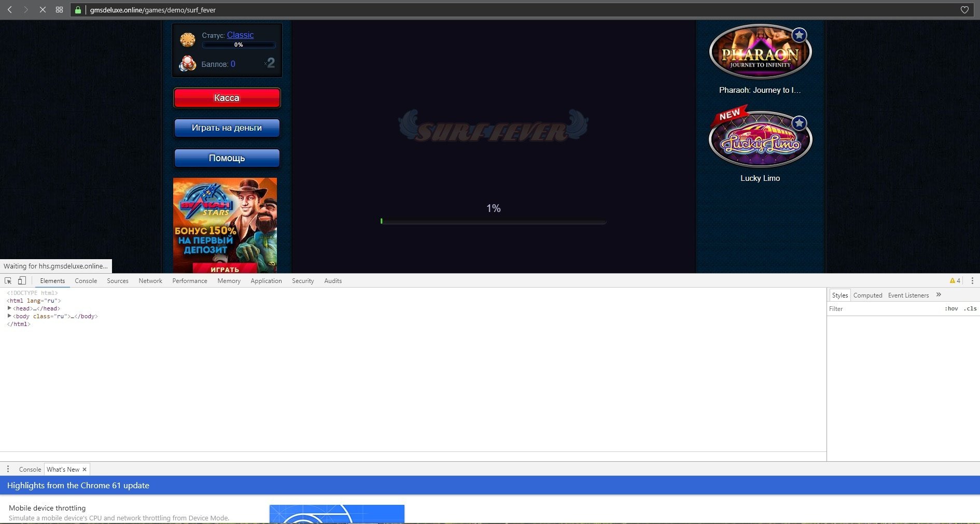The height and width of the screenshot is (524, 980).
Task: Click the Играть на деньги button
Action: click(x=227, y=128)
